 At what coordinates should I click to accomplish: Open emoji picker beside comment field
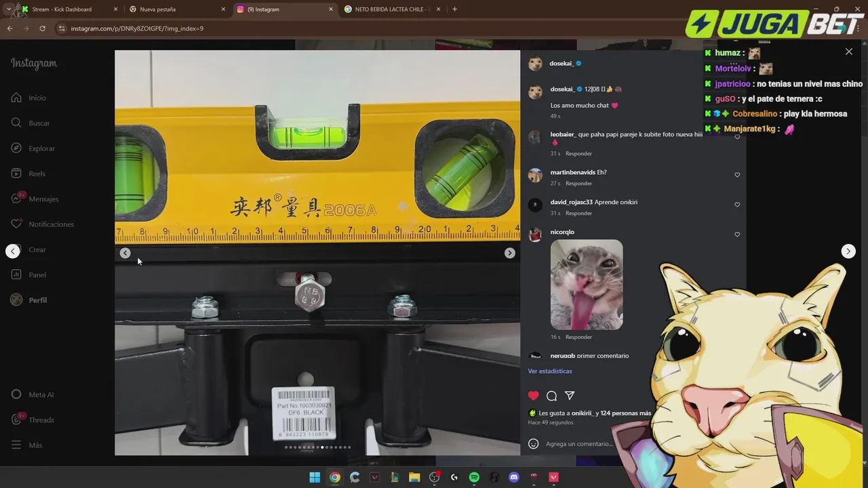click(534, 444)
